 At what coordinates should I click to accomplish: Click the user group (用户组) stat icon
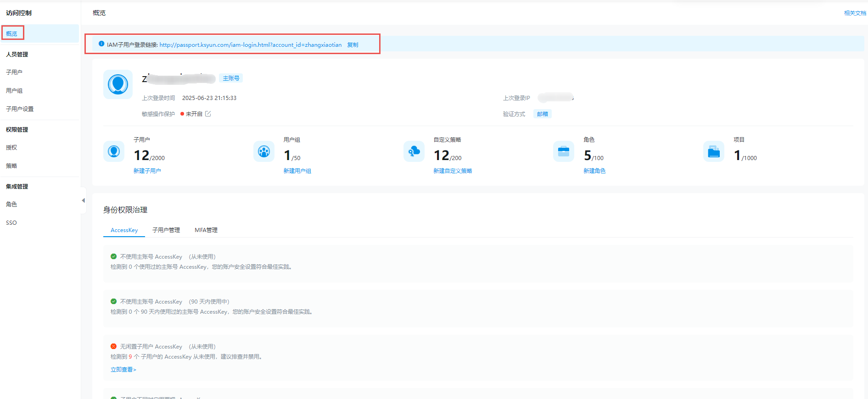[x=264, y=151]
